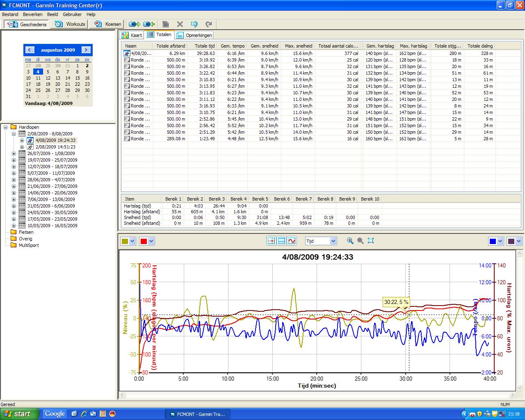Select the Totalen tab
Image resolution: width=525 pixels, height=420 pixels.
(x=159, y=35)
